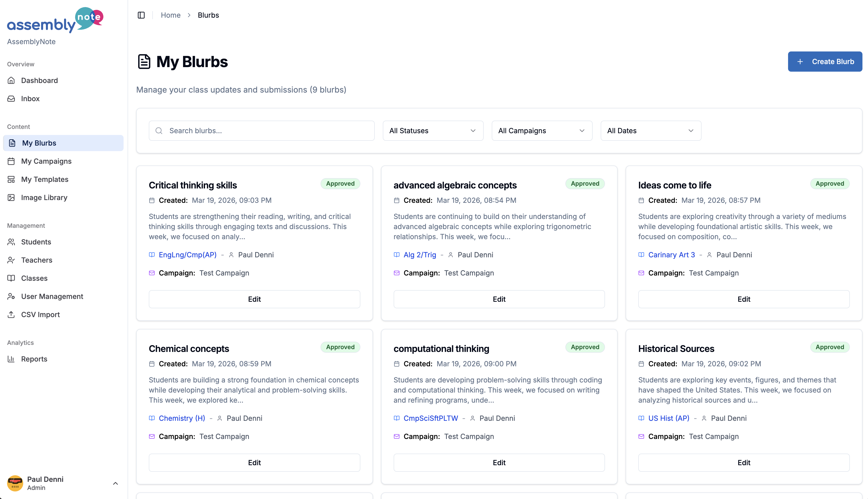Toggle the sidebar panel icon
The width and height of the screenshot is (868, 499).
pos(141,15)
